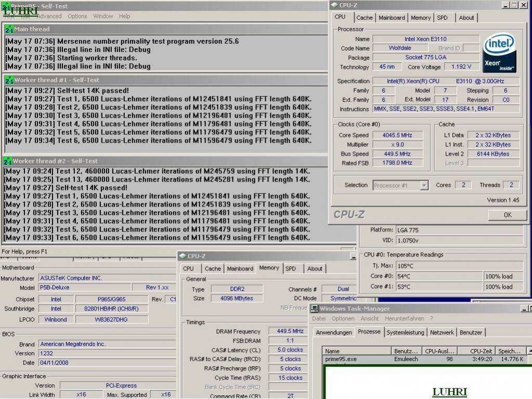Click the VID value 1.0750v

click(459, 240)
